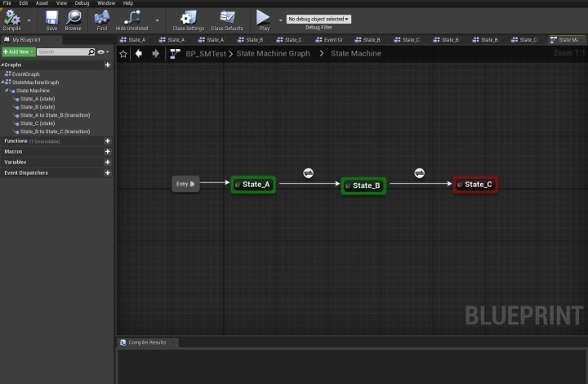Click transition icon between State_B and State_C
The width and height of the screenshot is (588, 384).
click(x=419, y=173)
